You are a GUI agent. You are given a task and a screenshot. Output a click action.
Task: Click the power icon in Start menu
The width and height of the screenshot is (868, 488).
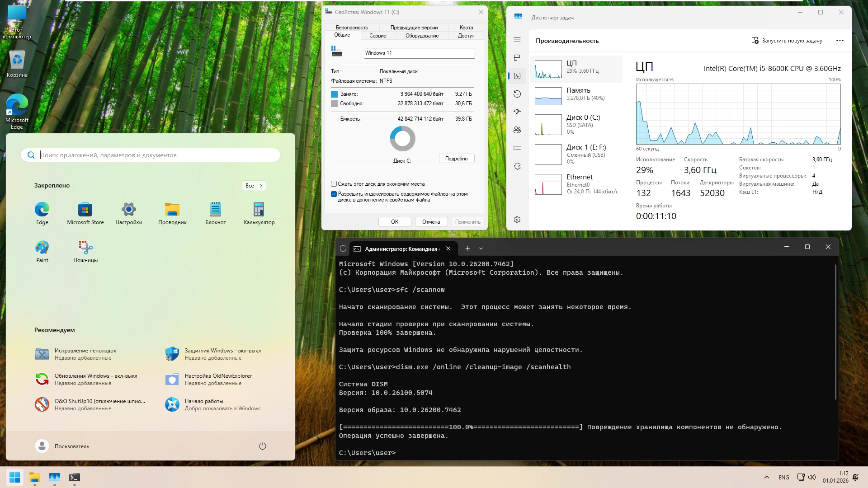(x=262, y=446)
